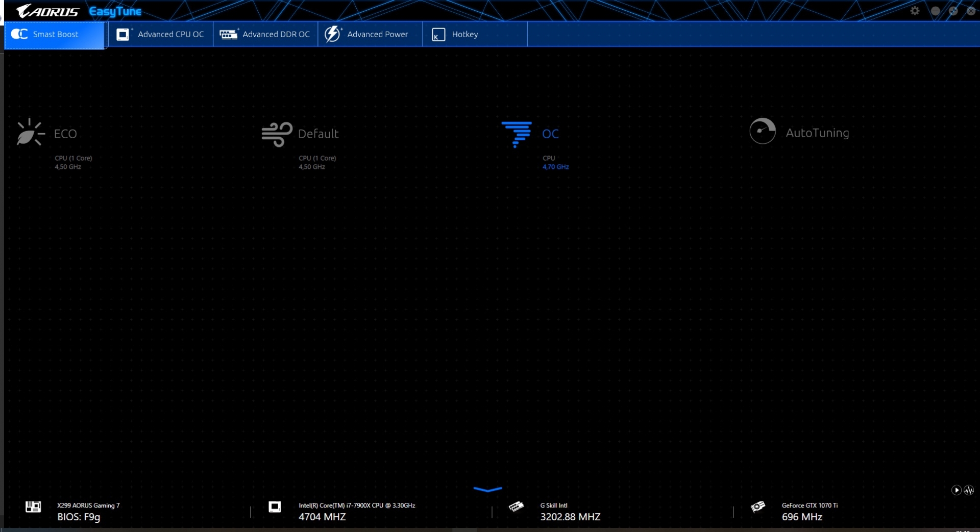This screenshot has height=532, width=980.
Task: Click the OC 4.70 GHz value
Action: (x=555, y=167)
